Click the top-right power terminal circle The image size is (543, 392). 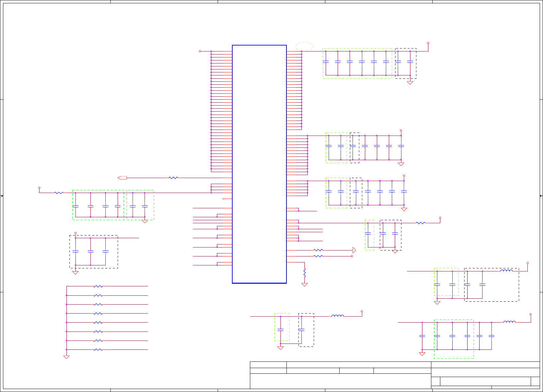coord(428,43)
